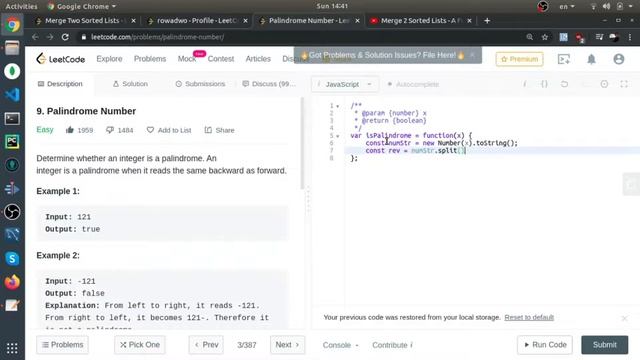This screenshot has width=640, height=360.
Task: Open PyCharm from the dock
Action: click(12, 142)
